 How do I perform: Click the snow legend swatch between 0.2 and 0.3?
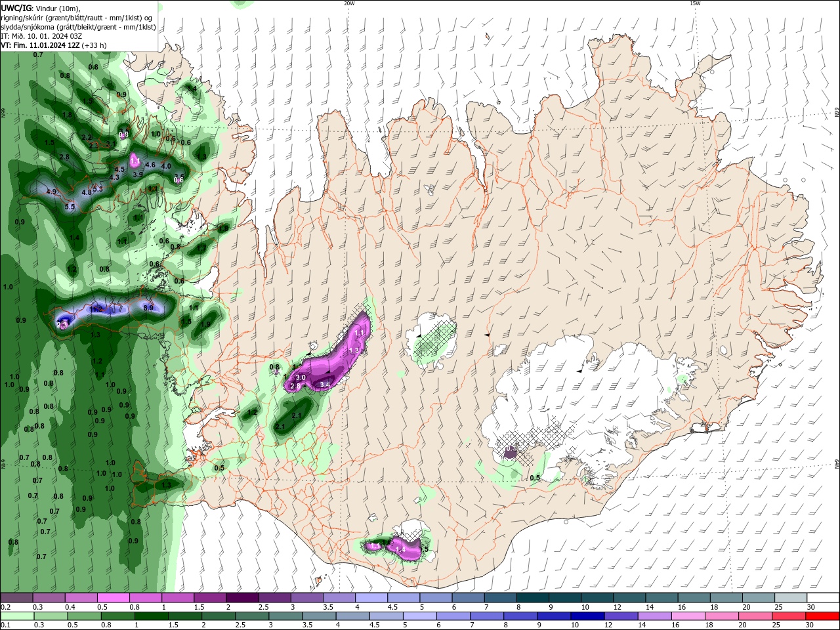coord(16,598)
